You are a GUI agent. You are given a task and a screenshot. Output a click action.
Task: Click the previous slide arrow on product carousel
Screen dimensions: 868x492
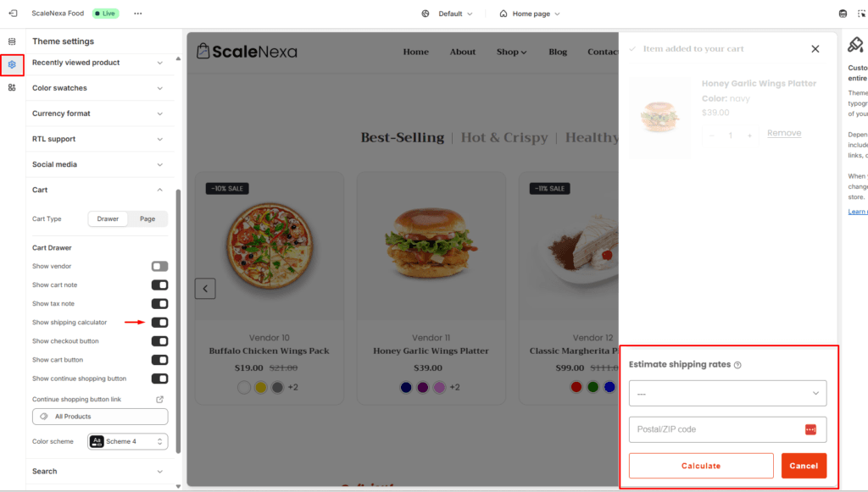tap(205, 289)
